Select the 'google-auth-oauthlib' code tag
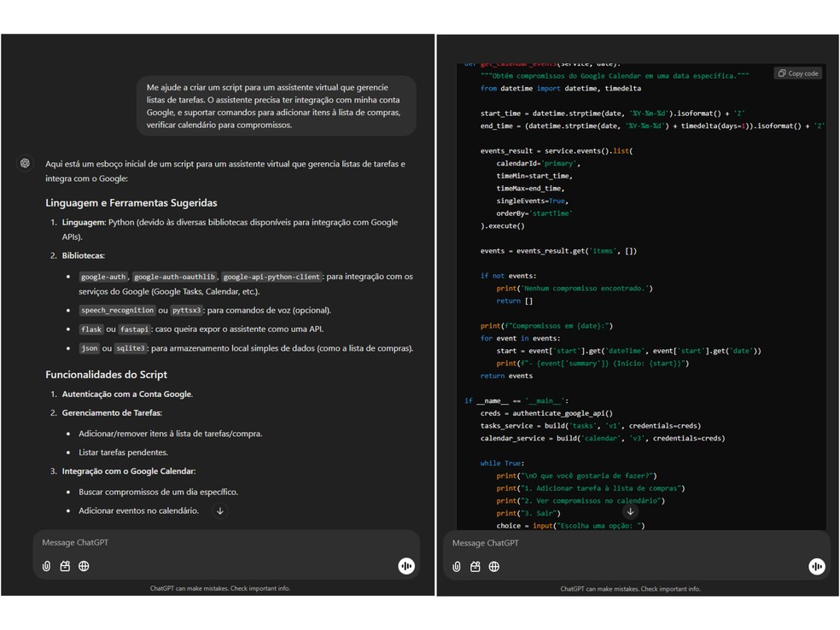Screen dimensions: 840x630 [175, 277]
